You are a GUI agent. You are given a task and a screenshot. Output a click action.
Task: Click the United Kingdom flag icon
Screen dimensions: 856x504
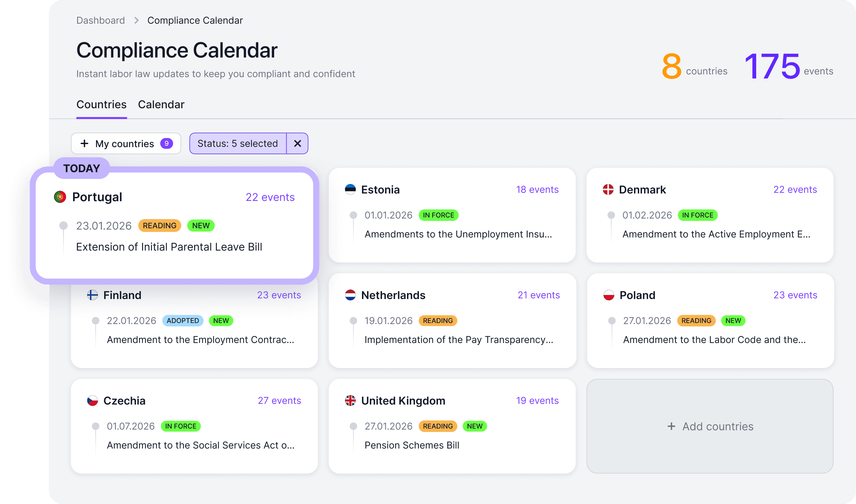350,401
